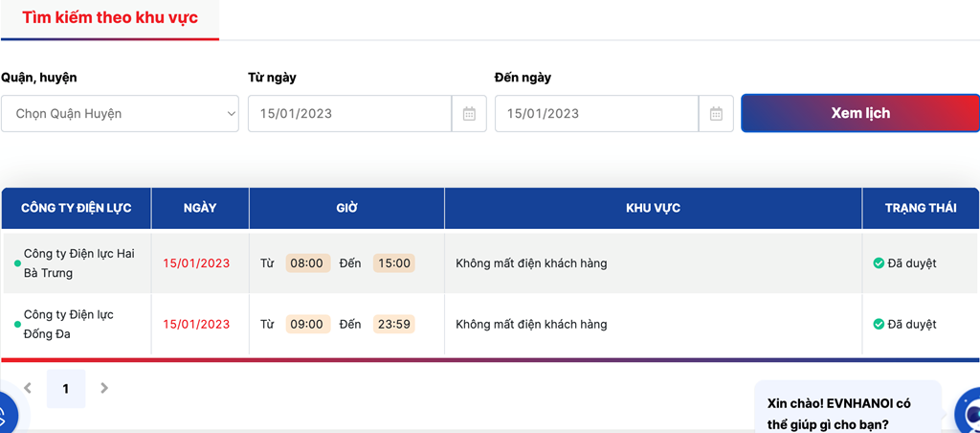Image resolution: width=980 pixels, height=433 pixels.
Task: Go to previous page arrow
Action: coord(27,388)
